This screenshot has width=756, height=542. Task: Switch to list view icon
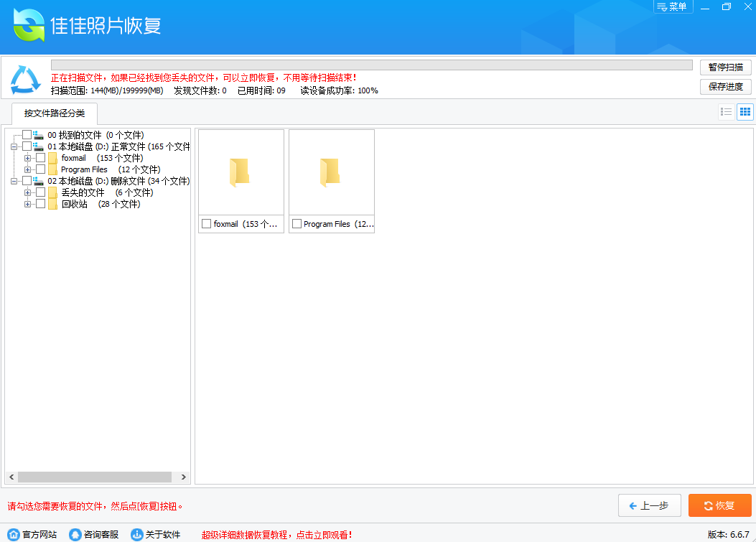727,112
